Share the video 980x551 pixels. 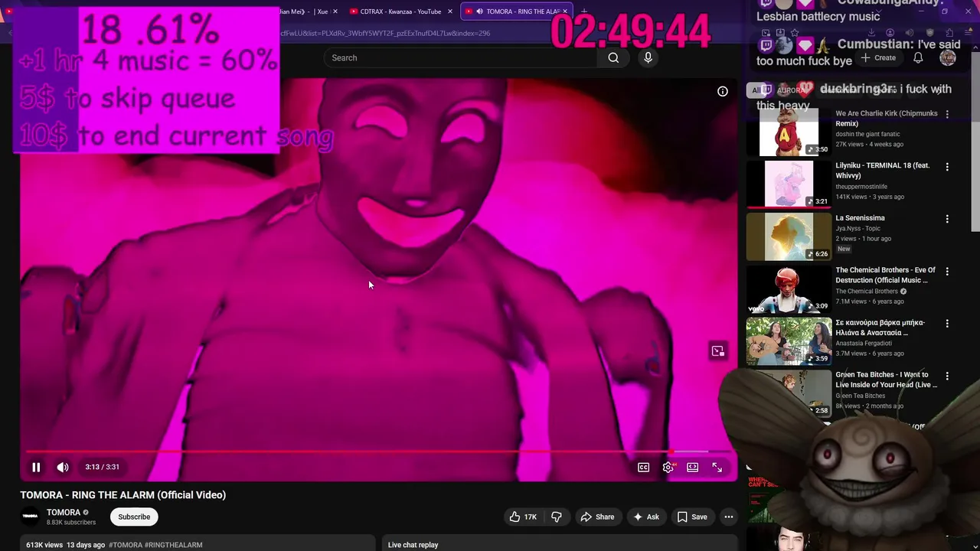point(597,517)
